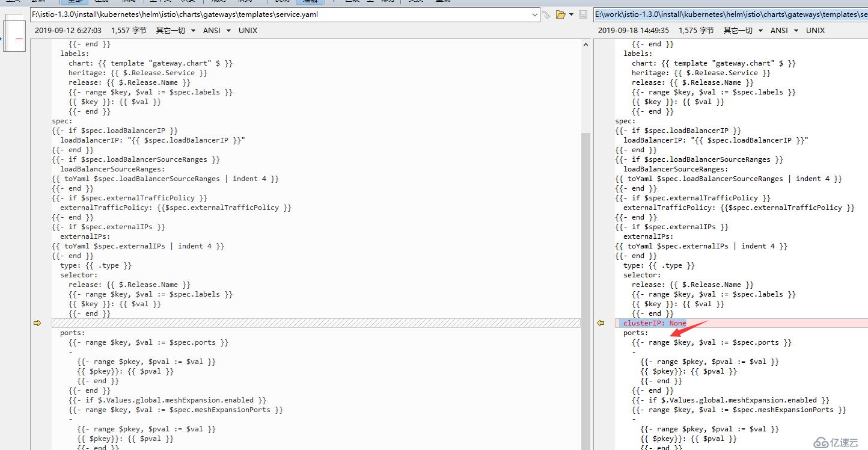Click right pane 'loadBalancerIP: "{{ $spec.loadBalancerIP }}"' line
Screen dimensions: 868x450
[x=715, y=140]
